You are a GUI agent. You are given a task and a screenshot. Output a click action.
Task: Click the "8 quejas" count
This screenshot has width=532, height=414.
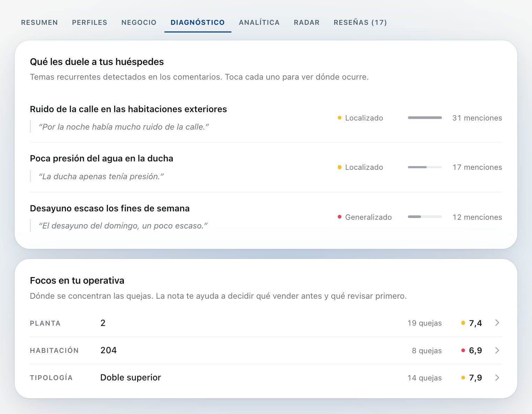coord(427,350)
